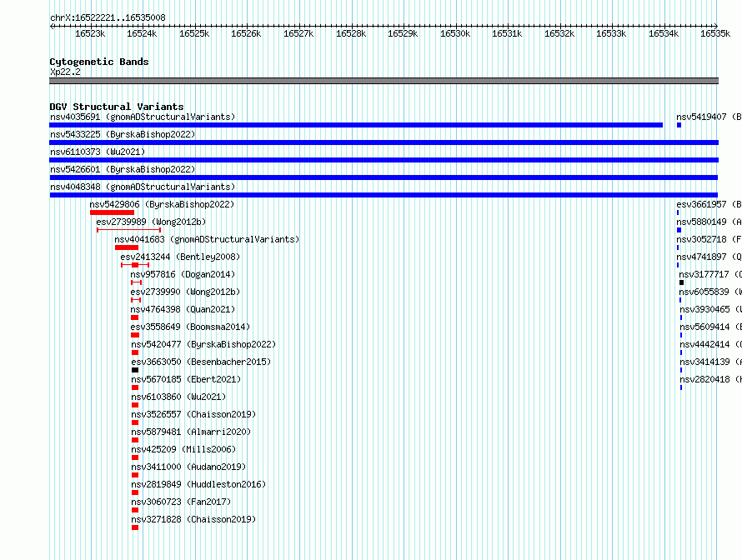Click the esv2739990 Wong2012b label
742x560 pixels.
point(185,292)
